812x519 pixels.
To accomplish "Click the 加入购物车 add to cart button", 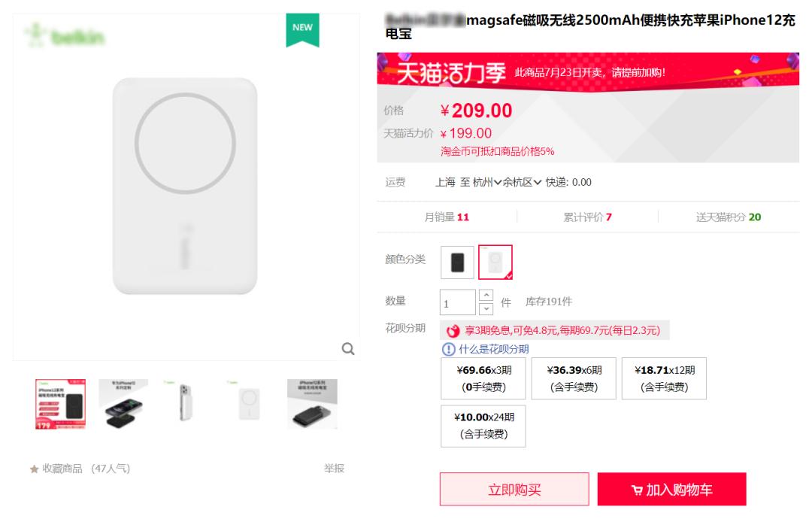I will 671,490.
